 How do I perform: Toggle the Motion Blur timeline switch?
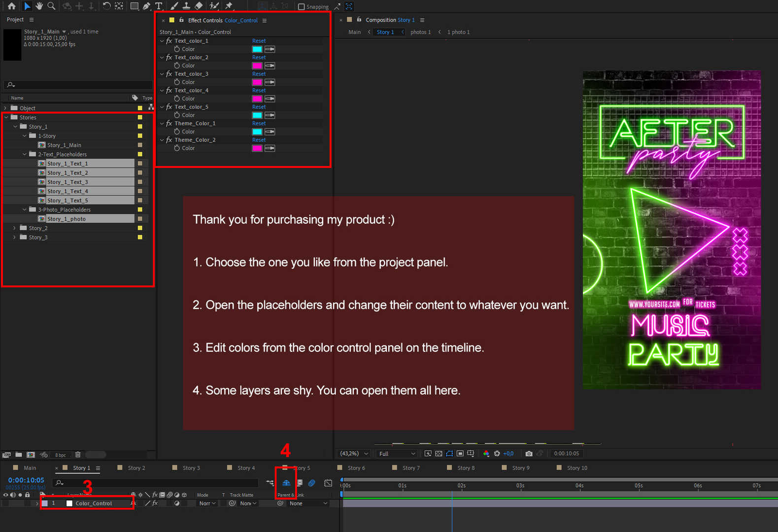pos(311,483)
